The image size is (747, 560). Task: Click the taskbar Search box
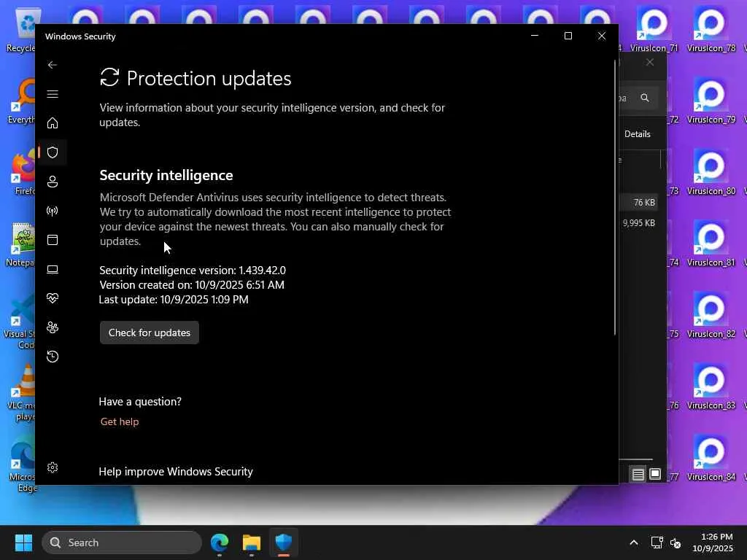click(x=122, y=542)
